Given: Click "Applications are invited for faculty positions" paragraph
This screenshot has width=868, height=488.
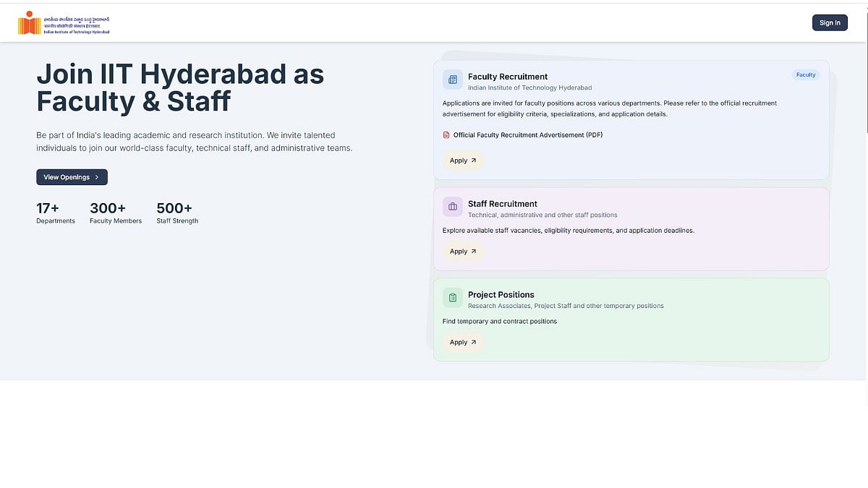Looking at the screenshot, I should [610, 108].
